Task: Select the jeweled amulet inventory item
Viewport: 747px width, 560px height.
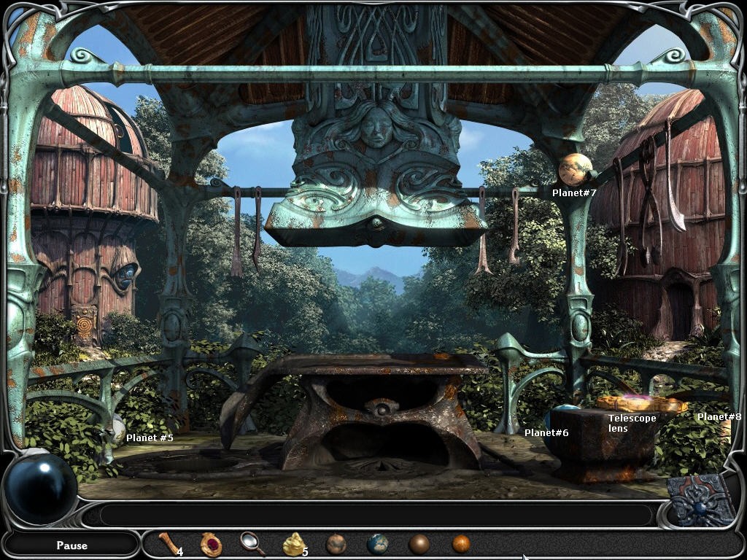Action: point(211,545)
